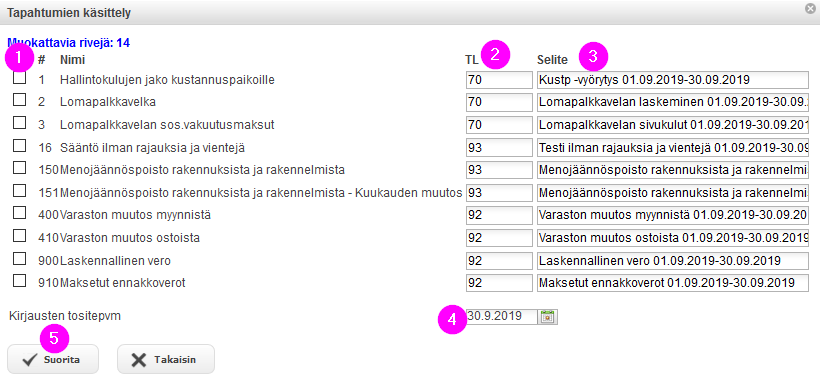This screenshot has height=380, width=820.
Task: Check row 16 Sääntö ilman rajauksia
Action: 19,146
